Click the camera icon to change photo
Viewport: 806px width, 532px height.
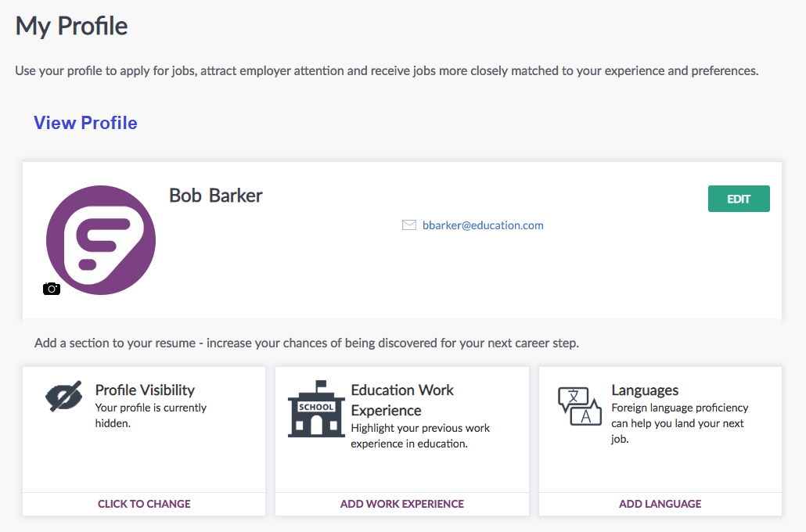pos(52,289)
